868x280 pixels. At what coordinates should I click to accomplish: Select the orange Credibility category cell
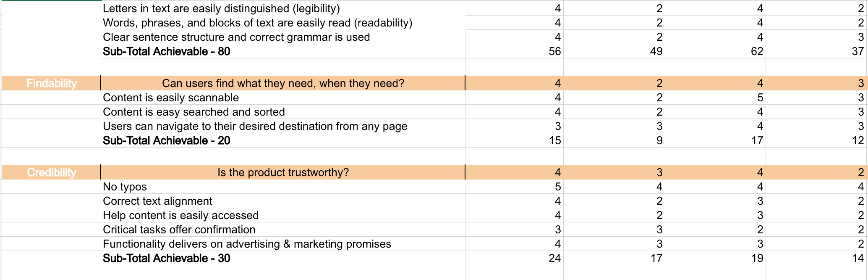pyautogui.click(x=51, y=172)
